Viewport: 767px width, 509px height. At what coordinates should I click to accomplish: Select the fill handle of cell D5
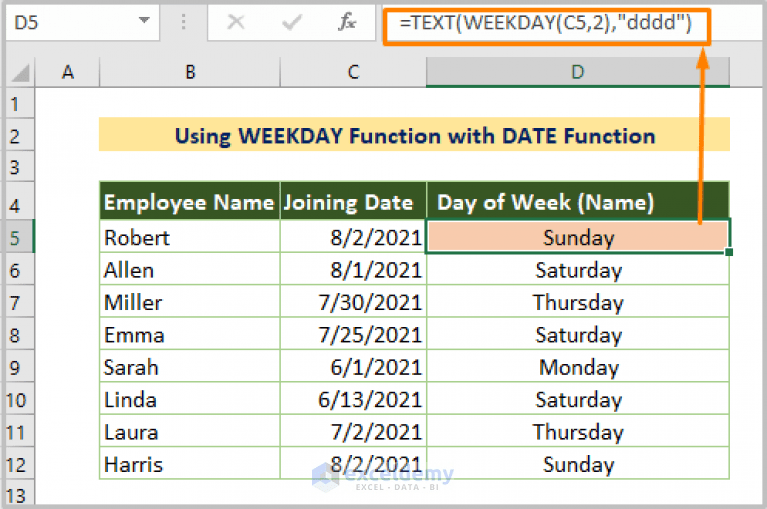pos(729,252)
